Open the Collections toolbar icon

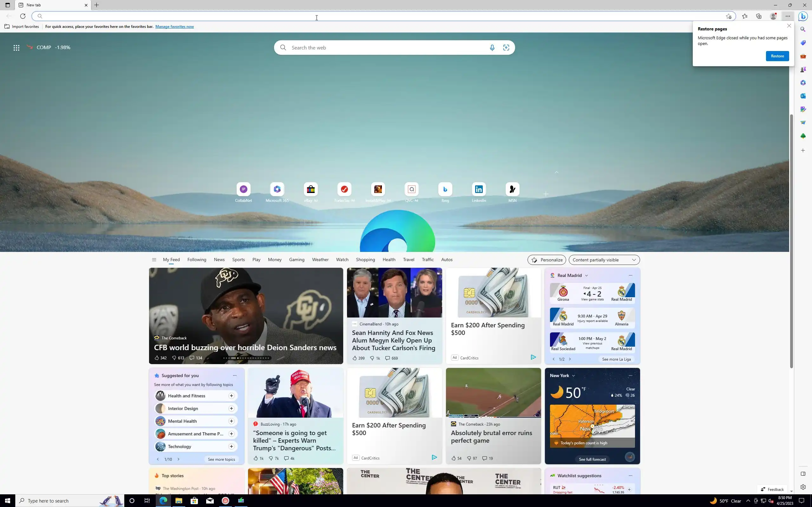(x=759, y=16)
